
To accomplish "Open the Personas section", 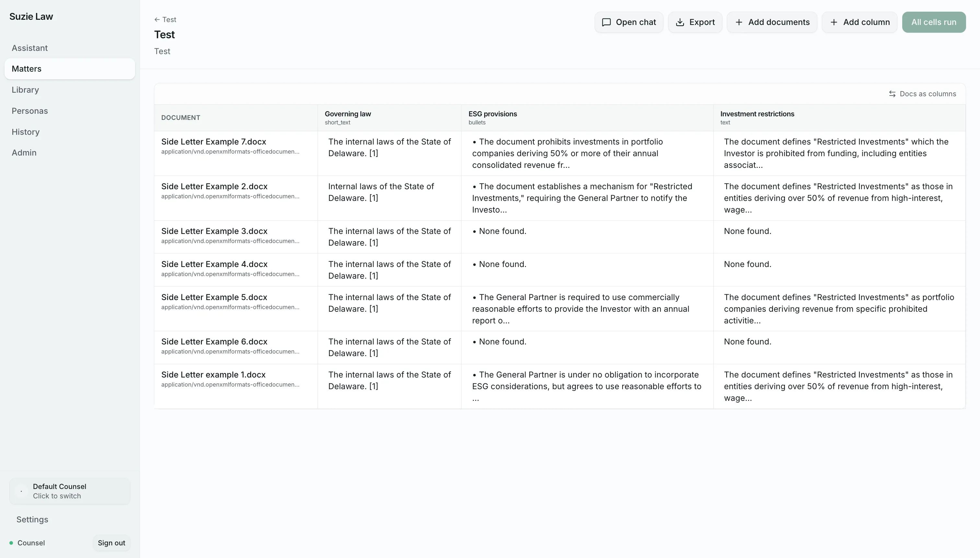I will pyautogui.click(x=70, y=111).
